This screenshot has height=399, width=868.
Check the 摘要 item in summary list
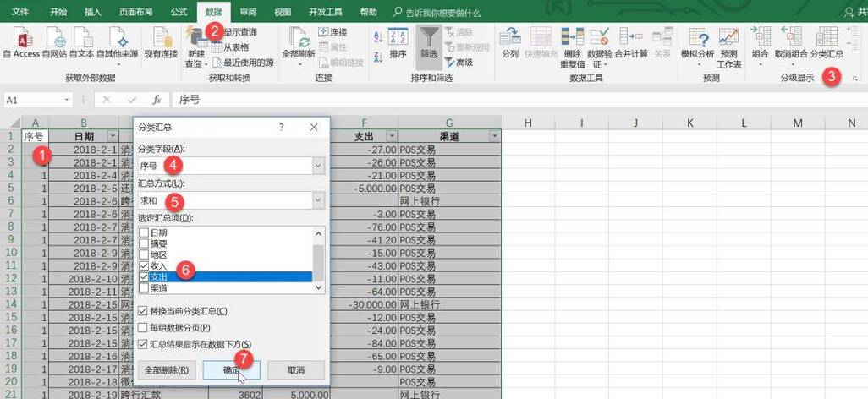pos(144,244)
